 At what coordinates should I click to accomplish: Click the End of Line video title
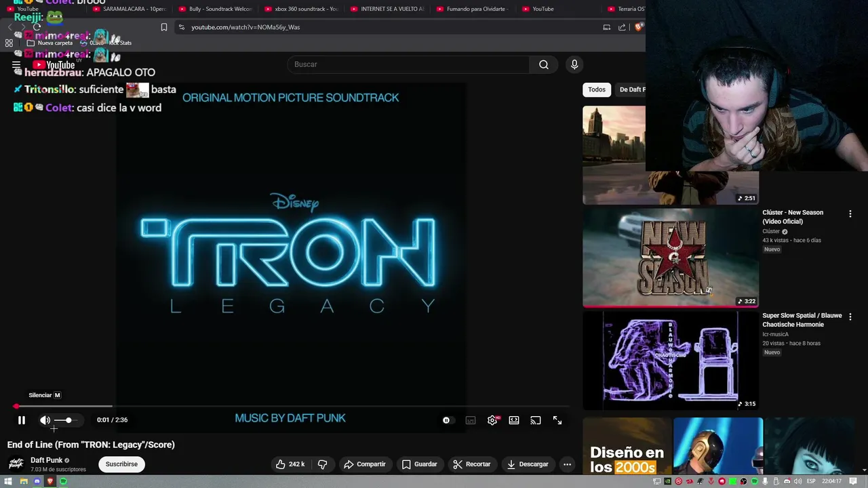coord(91,445)
